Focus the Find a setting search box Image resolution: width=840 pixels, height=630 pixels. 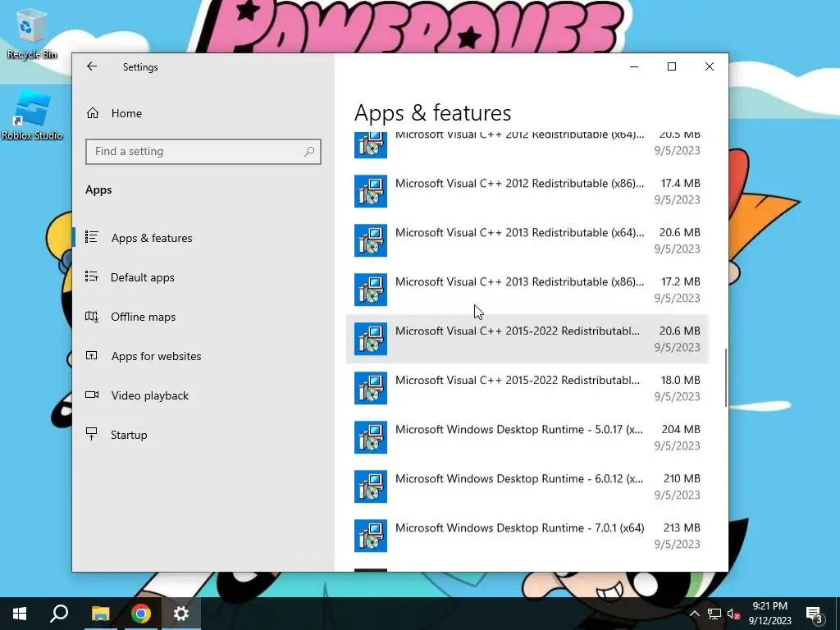[203, 152]
